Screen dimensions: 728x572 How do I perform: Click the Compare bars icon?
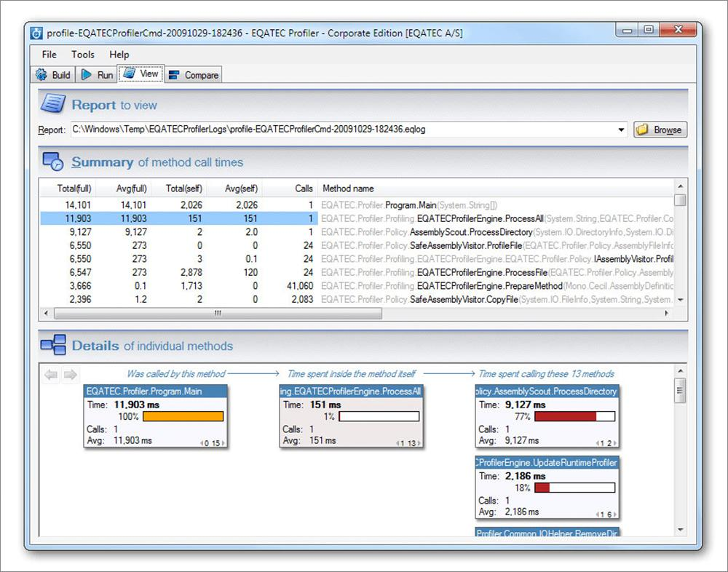(x=174, y=75)
